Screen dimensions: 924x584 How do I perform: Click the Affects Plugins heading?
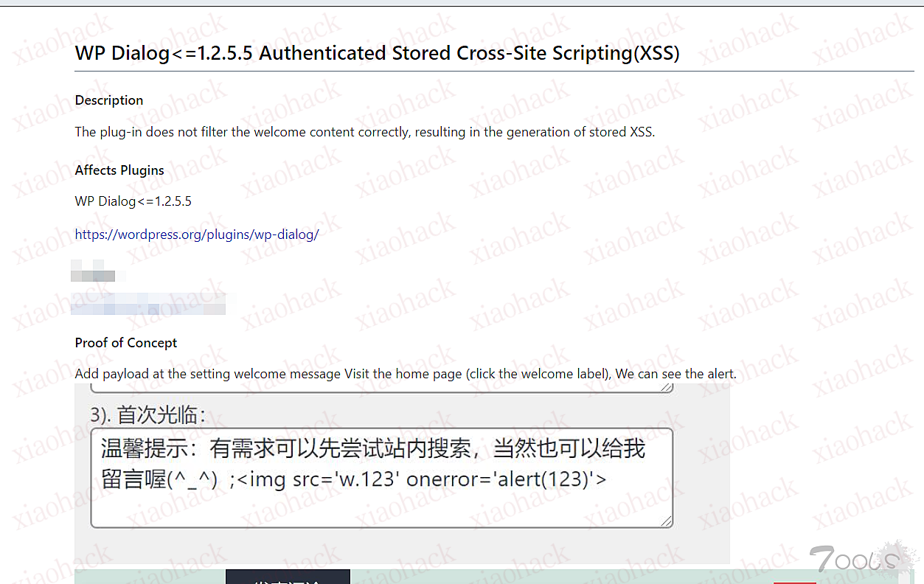119,170
